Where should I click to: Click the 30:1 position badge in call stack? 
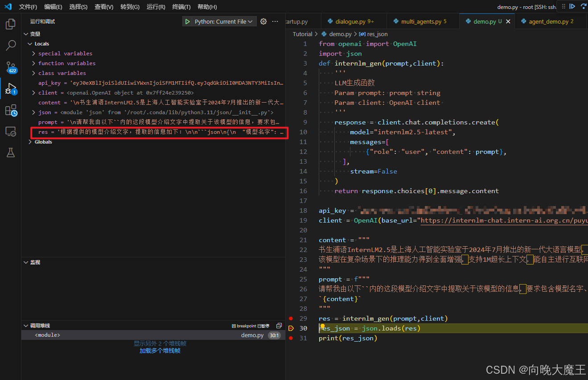point(274,335)
